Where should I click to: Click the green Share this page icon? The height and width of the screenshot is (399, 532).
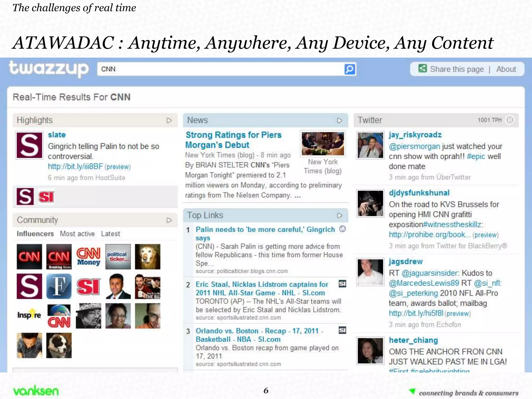tap(423, 69)
